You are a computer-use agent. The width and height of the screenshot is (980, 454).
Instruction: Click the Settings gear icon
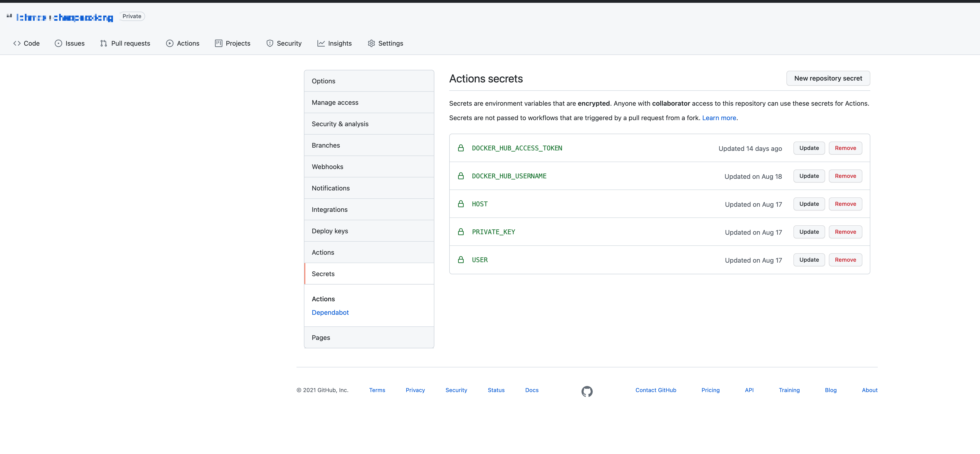click(371, 43)
